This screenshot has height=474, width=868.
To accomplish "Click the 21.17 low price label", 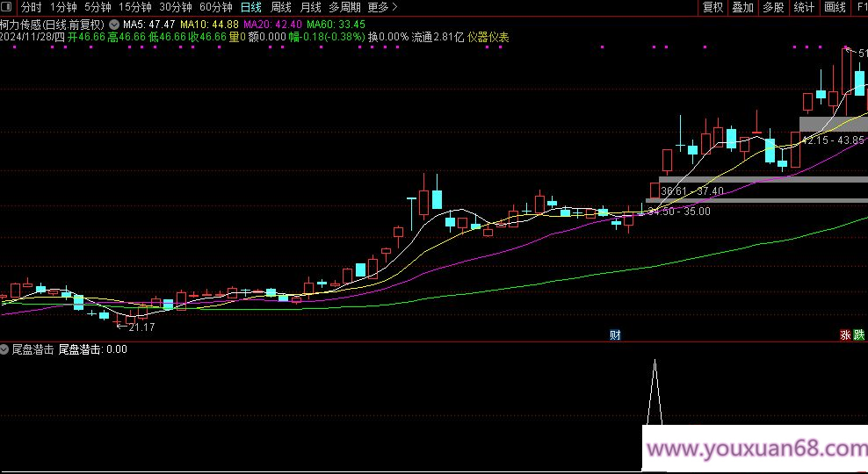I will pos(141,327).
